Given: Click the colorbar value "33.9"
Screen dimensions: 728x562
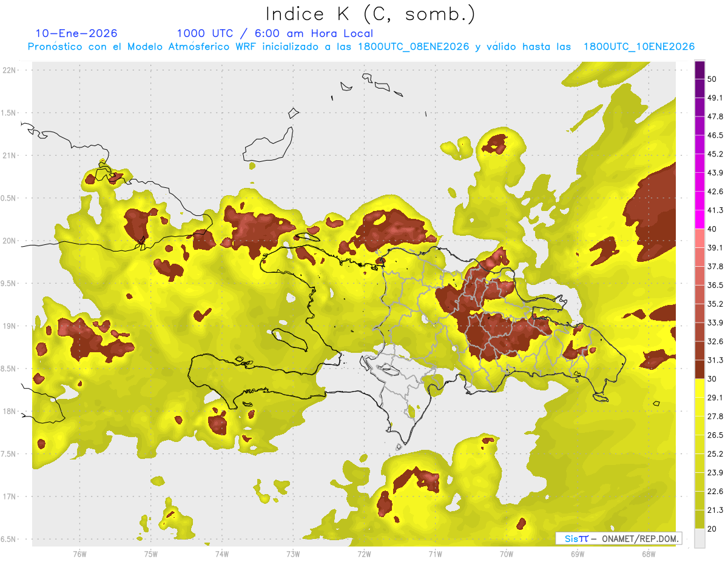Looking at the screenshot, I should pos(715,323).
